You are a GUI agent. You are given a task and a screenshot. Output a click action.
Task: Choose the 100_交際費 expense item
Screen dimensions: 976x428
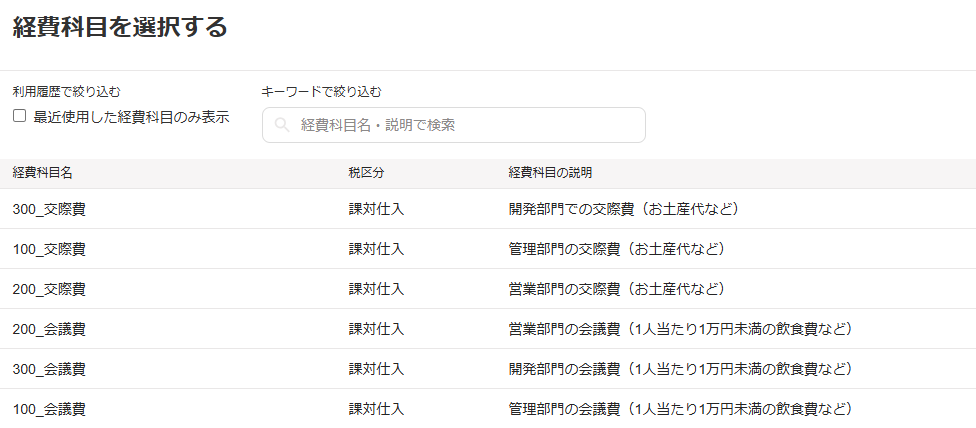[49, 249]
